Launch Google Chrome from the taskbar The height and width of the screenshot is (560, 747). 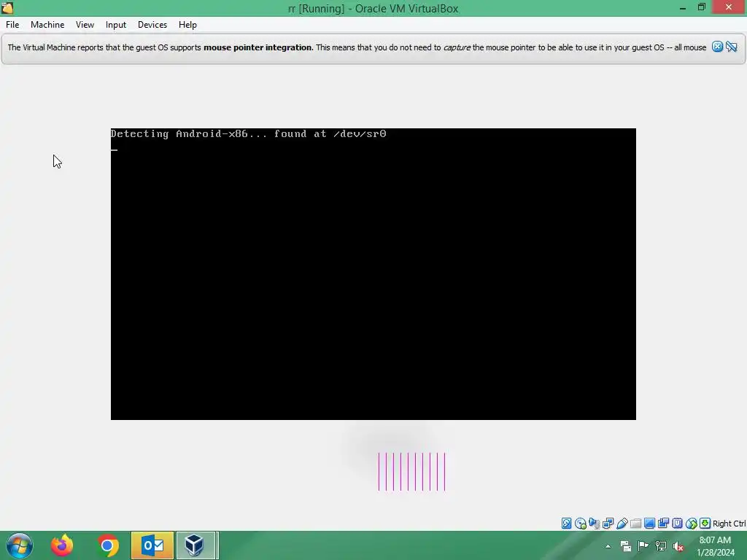108,545
